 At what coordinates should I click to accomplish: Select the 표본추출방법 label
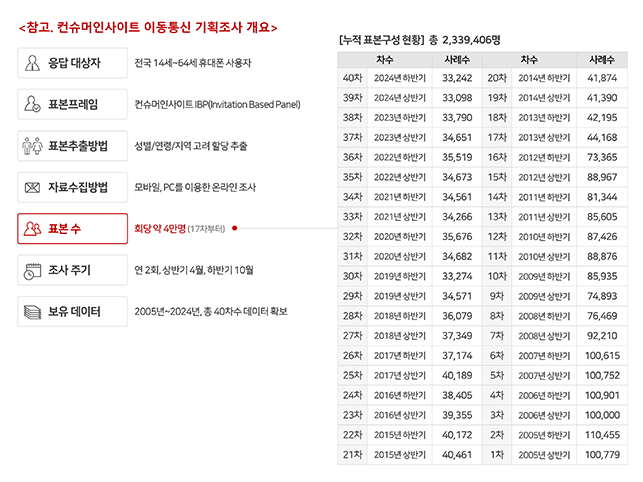[78, 146]
